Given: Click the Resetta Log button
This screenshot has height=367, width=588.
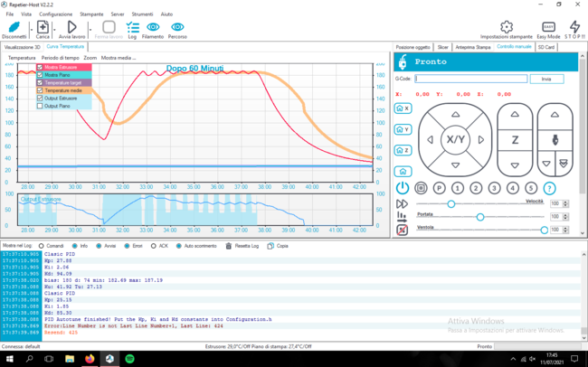Looking at the screenshot, I should click(244, 246).
